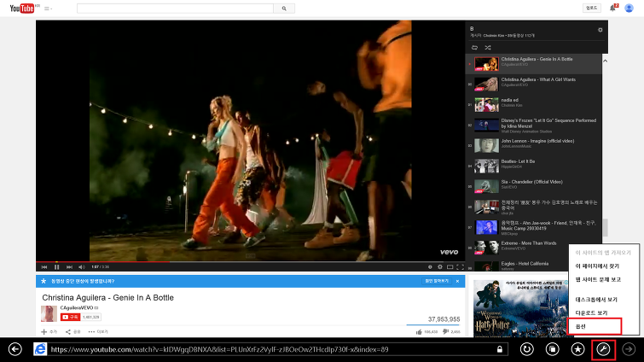Screen dimensions: 644x362
Task: Toggle theater mode in player
Action: tap(450, 267)
